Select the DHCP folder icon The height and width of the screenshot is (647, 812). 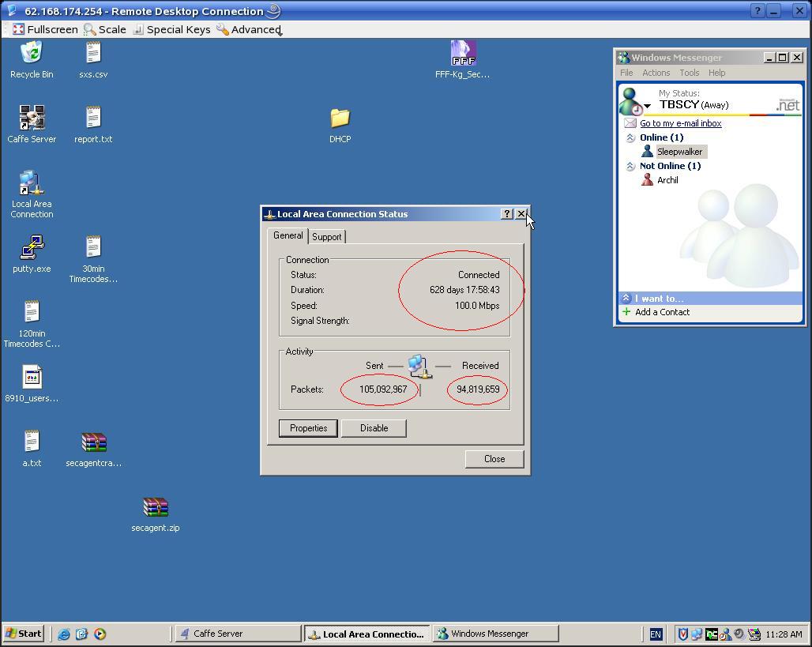tap(340, 119)
